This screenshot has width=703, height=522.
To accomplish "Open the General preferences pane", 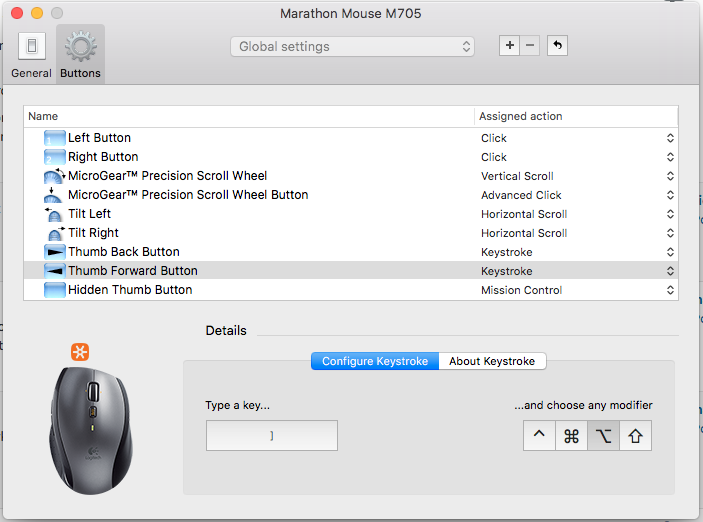I will coord(31,55).
